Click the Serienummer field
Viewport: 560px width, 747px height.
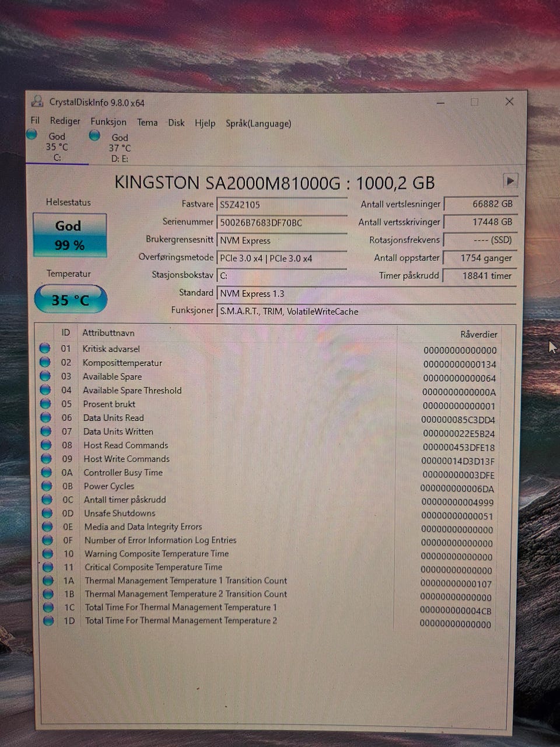coord(282,222)
